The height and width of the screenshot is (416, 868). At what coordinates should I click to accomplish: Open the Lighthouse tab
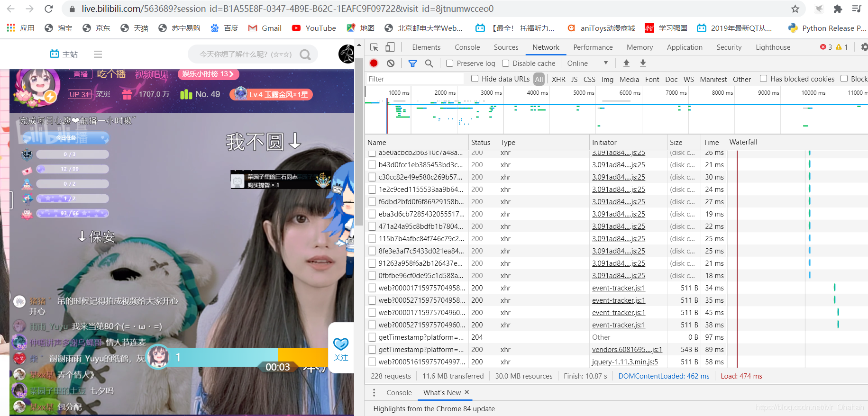[773, 47]
